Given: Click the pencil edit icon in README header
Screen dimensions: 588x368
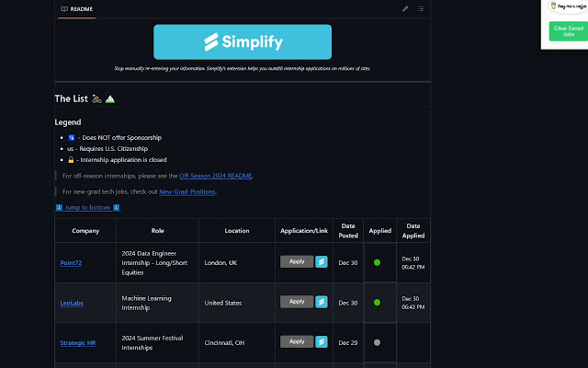Looking at the screenshot, I should (405, 8).
